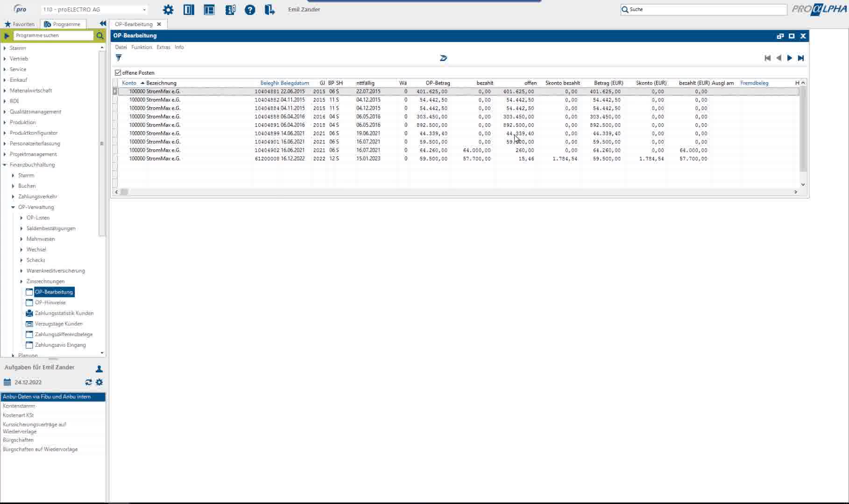Click into the Programme suchen field

point(53,35)
